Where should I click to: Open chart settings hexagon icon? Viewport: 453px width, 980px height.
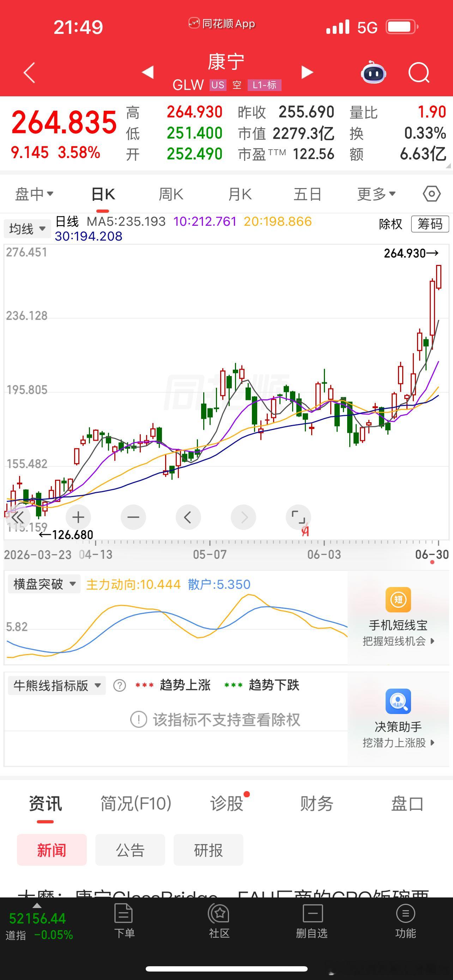432,194
